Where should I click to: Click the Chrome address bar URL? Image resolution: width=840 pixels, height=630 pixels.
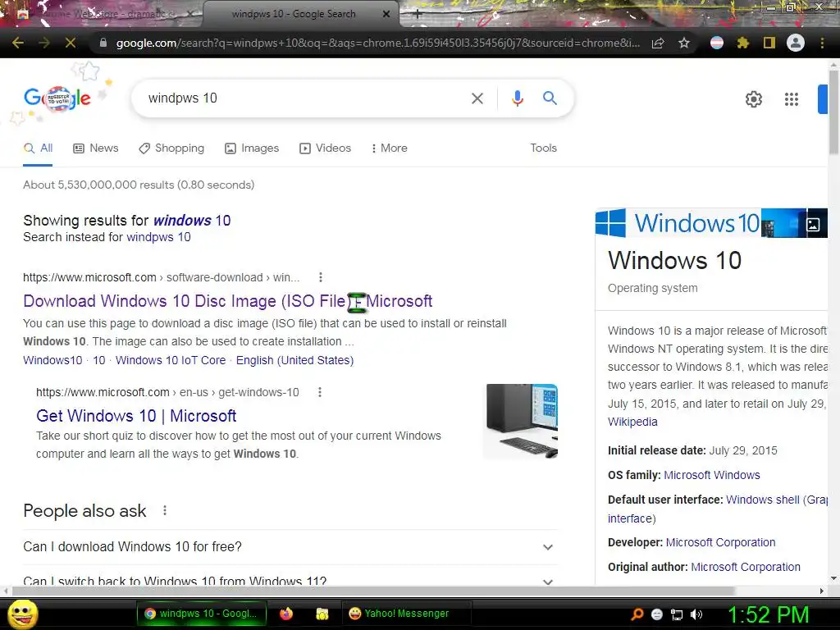pyautogui.click(x=377, y=43)
